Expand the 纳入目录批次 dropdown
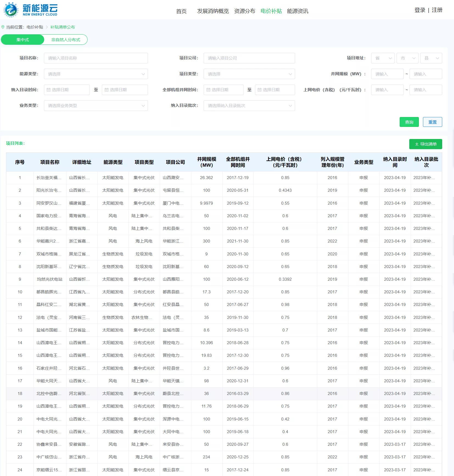Viewport: 454px width, 476px height. [x=249, y=106]
